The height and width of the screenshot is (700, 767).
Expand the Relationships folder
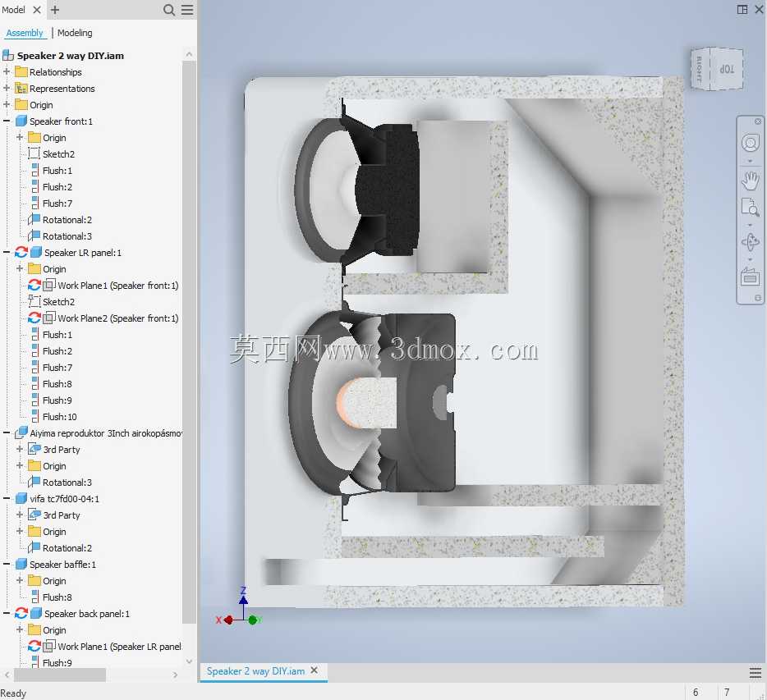pyautogui.click(x=7, y=71)
